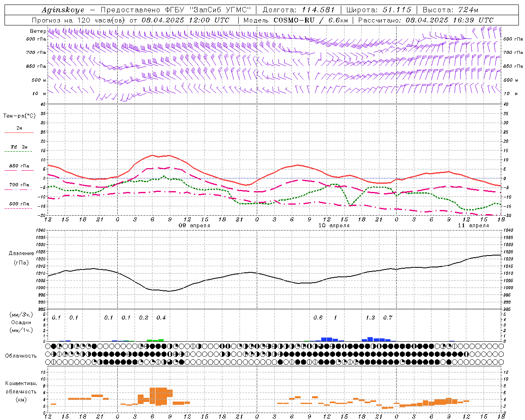Click the "Ветер" wind panel label

(x=38, y=31)
